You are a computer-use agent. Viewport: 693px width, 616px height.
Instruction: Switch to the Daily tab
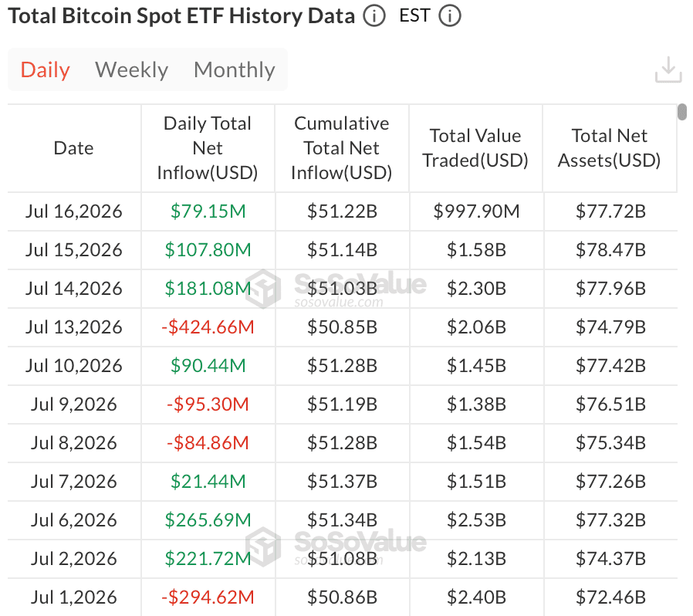(x=45, y=70)
